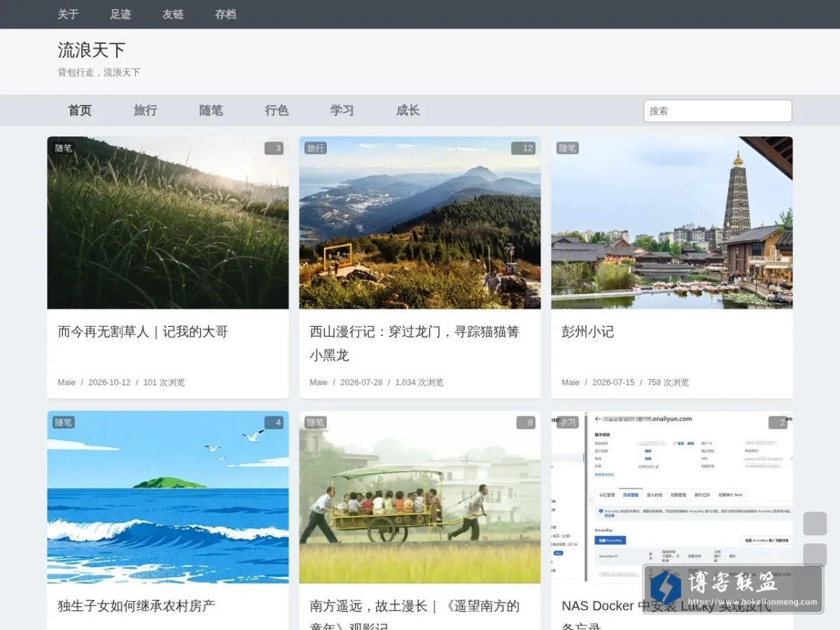Switch to the 成长 category tab
This screenshot has height=630, width=840.
408,111
